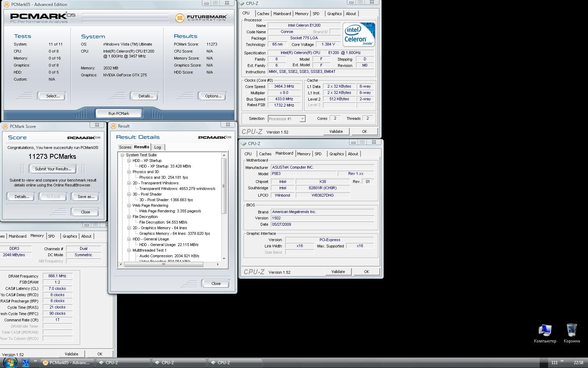Collapse Physics and 3D node

[x=129, y=172]
